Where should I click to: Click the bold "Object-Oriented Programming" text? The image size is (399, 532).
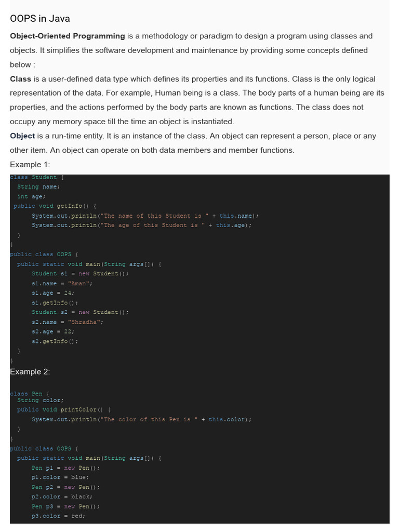68,36
